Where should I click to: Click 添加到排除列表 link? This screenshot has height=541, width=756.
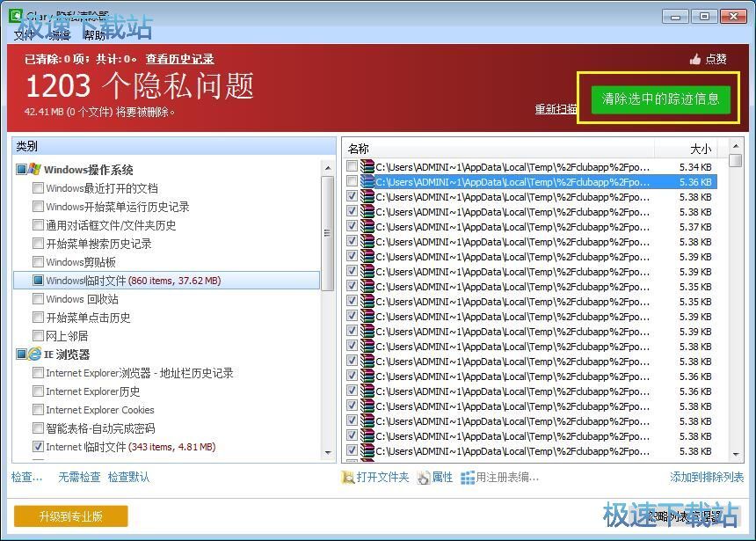coord(707,478)
